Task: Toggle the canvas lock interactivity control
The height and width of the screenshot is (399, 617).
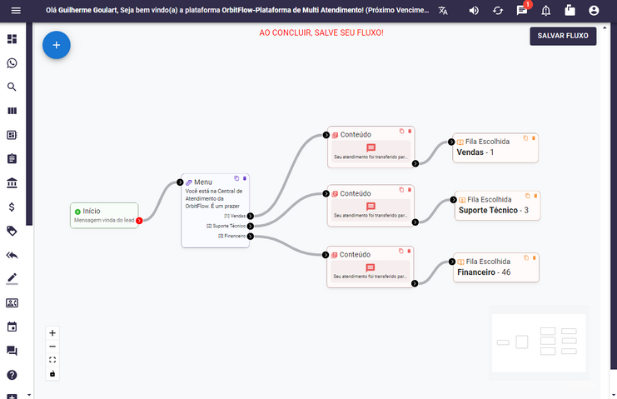Action: [x=52, y=373]
